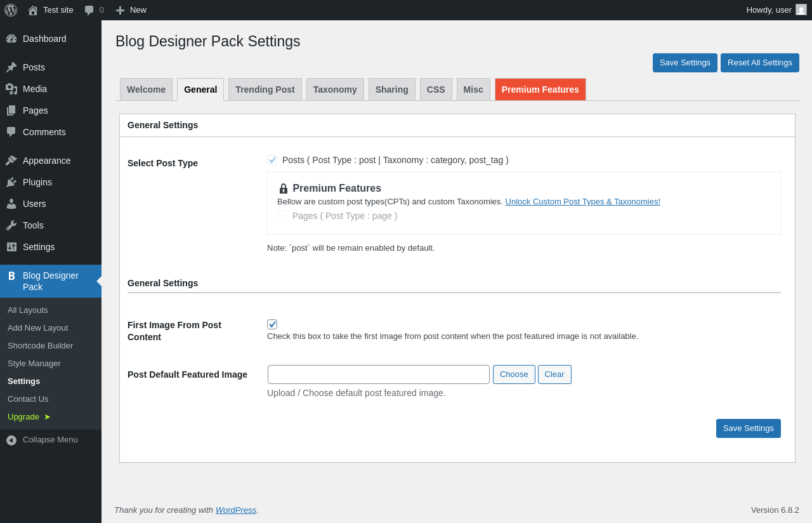Click the Upgrade arrow icon

[47, 417]
